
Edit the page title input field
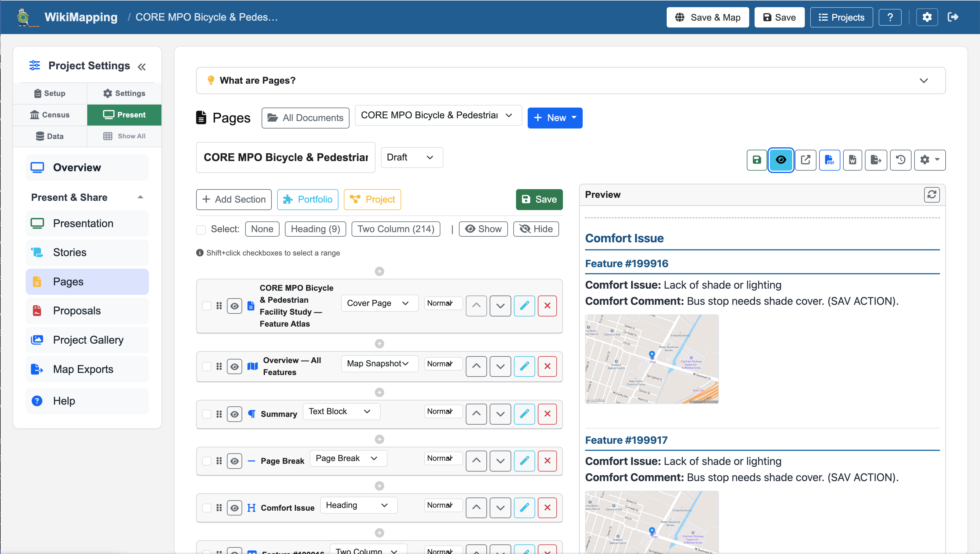point(285,157)
